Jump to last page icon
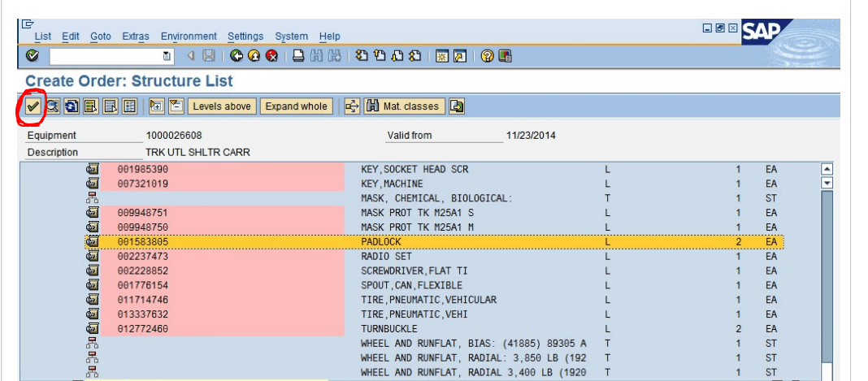 [414, 56]
